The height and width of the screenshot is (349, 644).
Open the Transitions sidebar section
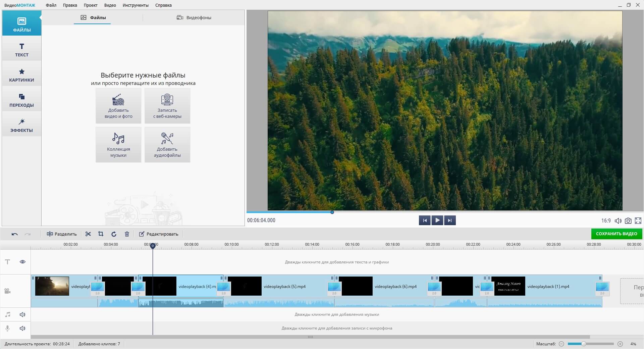21,100
